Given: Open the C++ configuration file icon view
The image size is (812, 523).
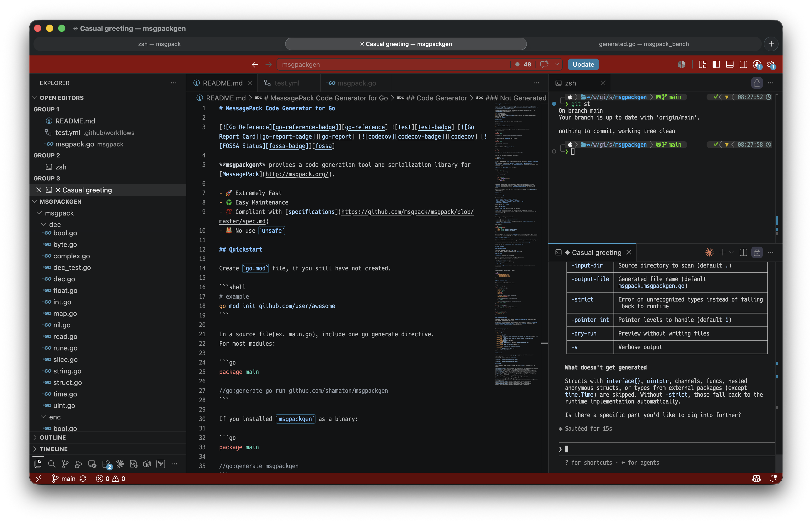Looking at the screenshot, I should click(133, 464).
